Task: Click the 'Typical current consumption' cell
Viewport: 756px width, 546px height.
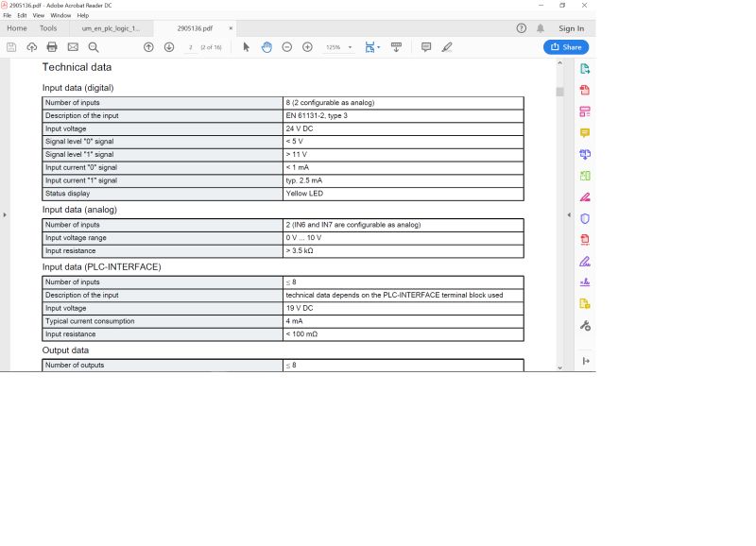Action: point(163,321)
